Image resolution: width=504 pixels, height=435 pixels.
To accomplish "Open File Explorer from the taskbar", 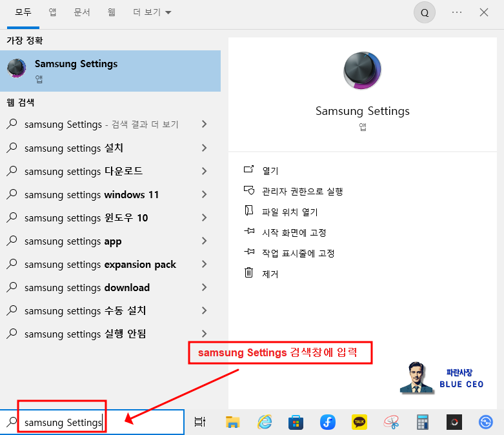I will pos(232,422).
